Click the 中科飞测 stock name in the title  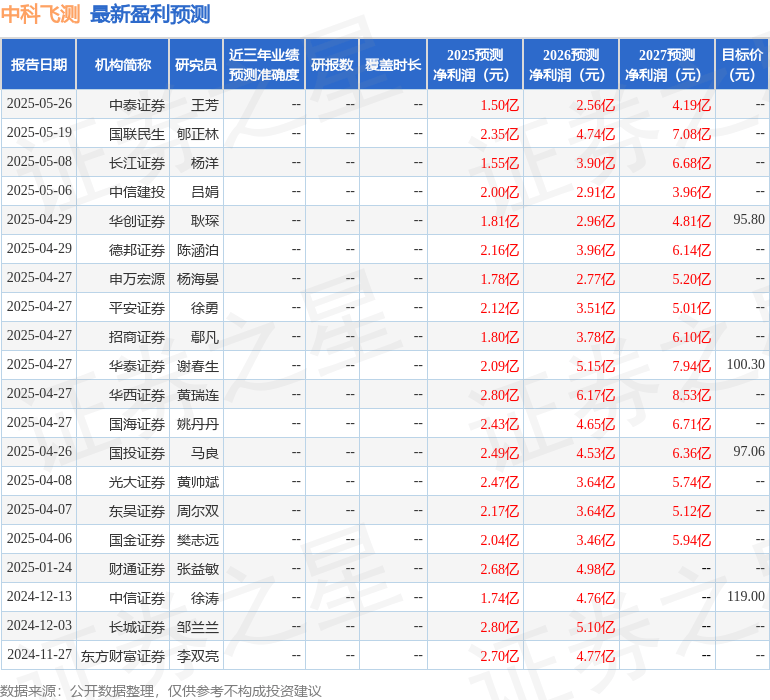[x=40, y=14]
